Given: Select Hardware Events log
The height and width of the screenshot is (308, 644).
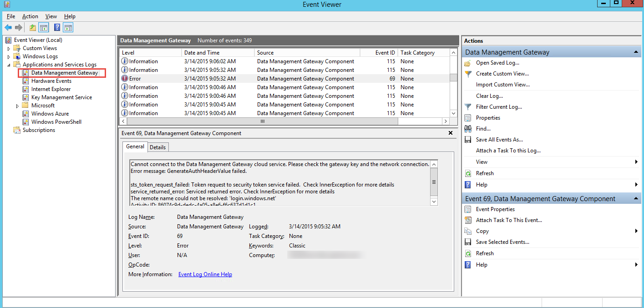Looking at the screenshot, I should click(51, 81).
